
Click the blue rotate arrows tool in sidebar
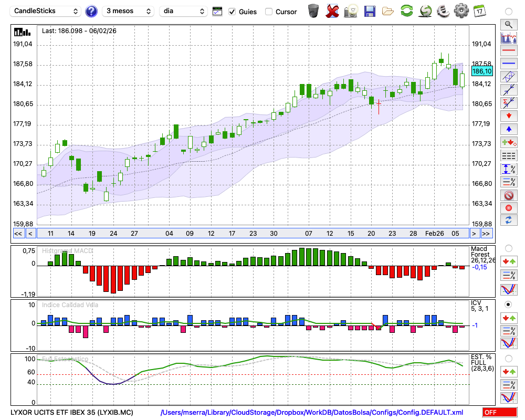(x=509, y=220)
